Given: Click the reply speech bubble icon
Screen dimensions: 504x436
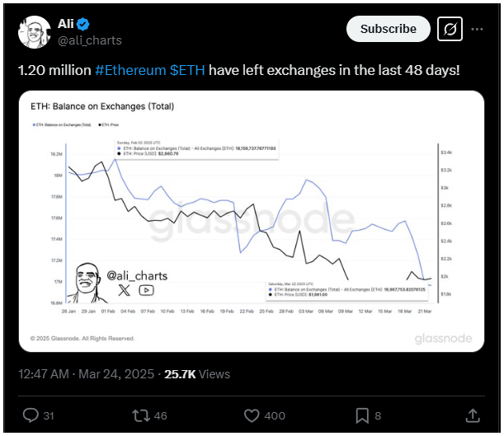Looking at the screenshot, I should 31,415.
